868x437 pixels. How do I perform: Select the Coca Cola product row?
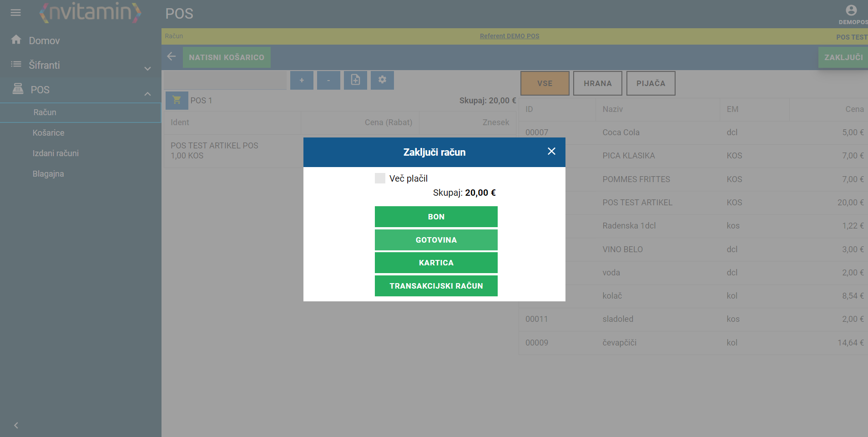click(x=693, y=132)
